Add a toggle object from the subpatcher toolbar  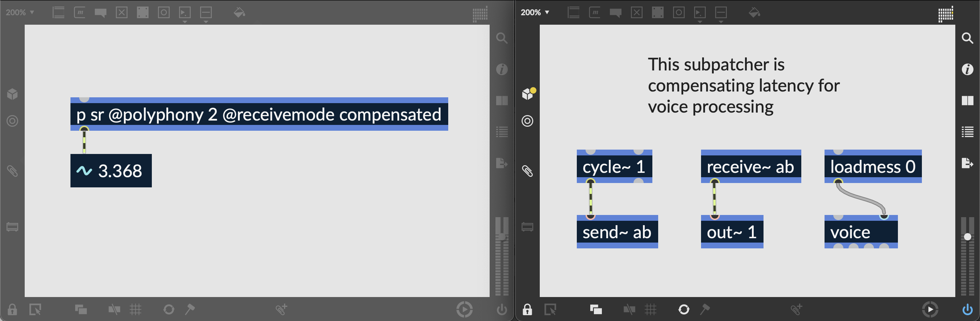[x=636, y=13]
